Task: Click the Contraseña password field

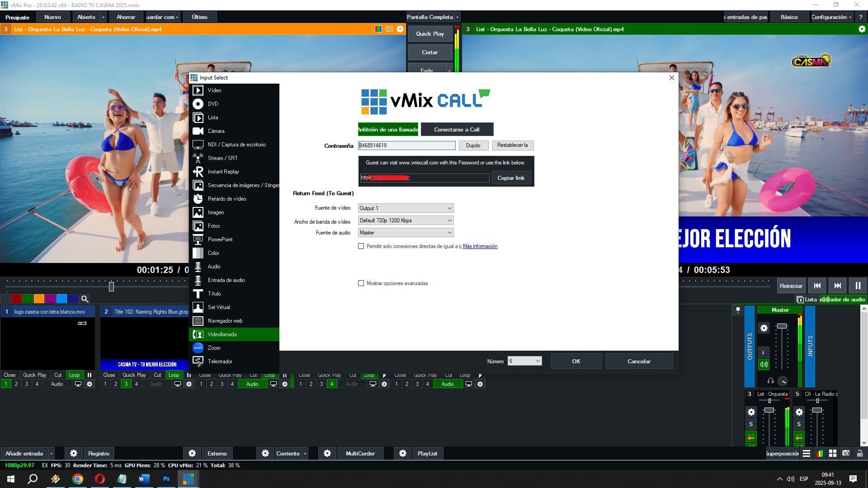Action: pos(406,145)
